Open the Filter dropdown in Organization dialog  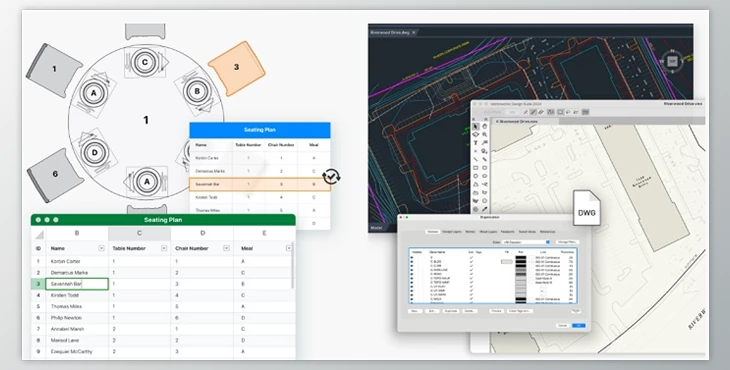527,242
